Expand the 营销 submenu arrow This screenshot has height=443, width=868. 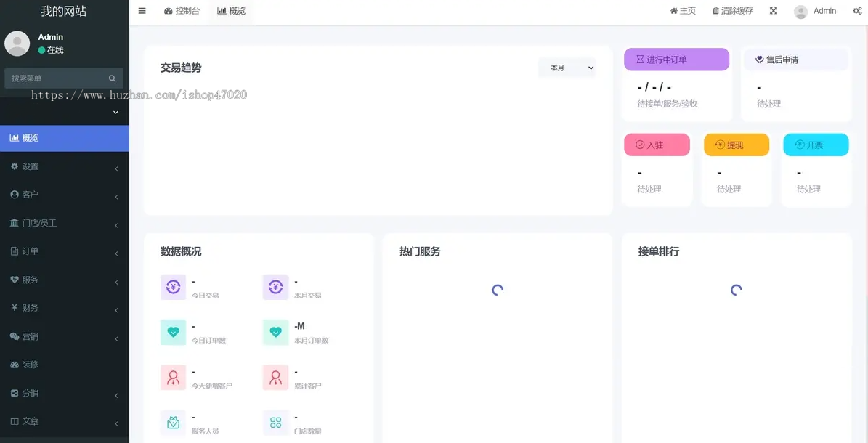pyautogui.click(x=116, y=338)
